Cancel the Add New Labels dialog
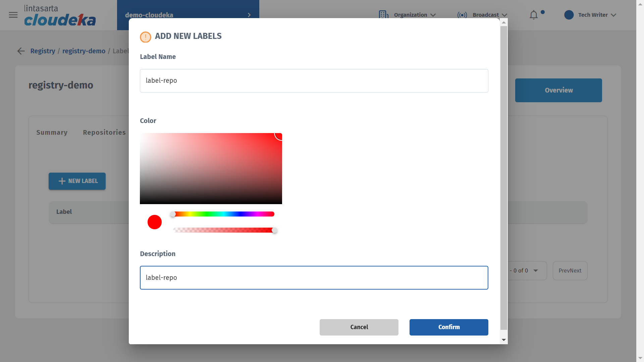The height and width of the screenshot is (362, 644). tap(359, 327)
